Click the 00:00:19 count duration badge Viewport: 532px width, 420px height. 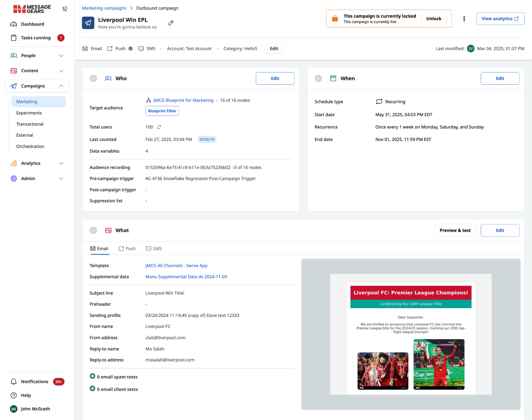click(207, 139)
